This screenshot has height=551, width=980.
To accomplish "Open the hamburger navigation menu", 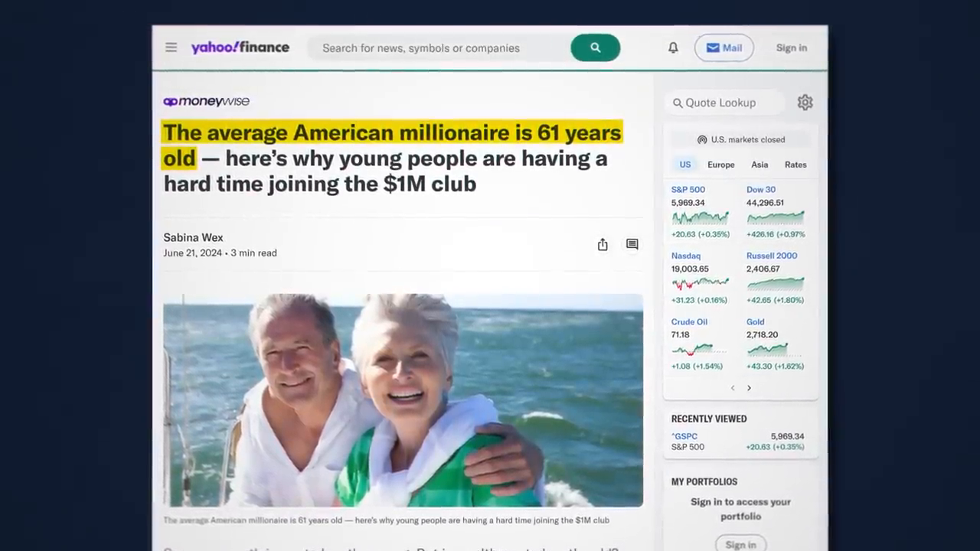I will (x=171, y=47).
